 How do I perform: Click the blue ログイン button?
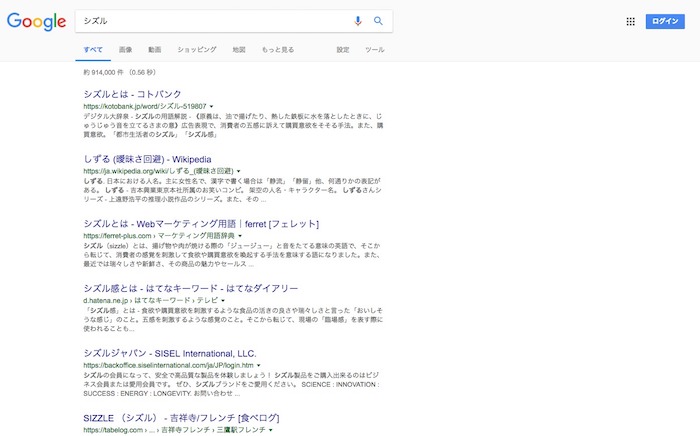665,21
